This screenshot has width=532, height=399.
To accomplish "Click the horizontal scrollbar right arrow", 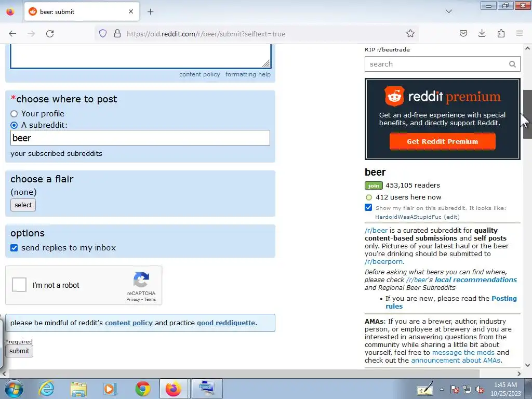I will point(519,374).
